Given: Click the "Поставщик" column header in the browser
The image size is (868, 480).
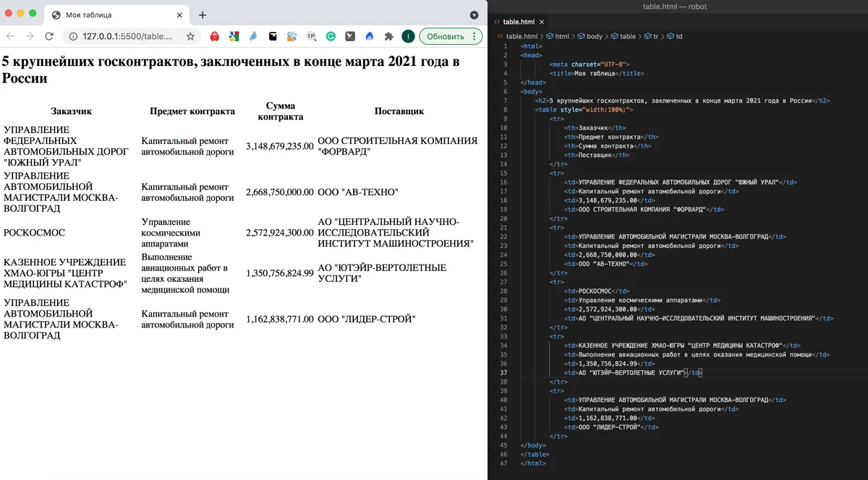Looking at the screenshot, I should click(399, 111).
